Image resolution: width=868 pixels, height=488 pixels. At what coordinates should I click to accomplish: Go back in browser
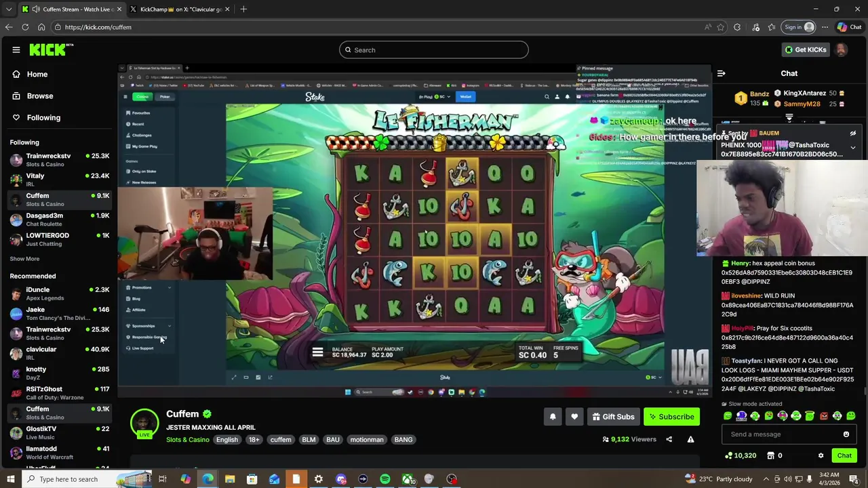[8, 27]
